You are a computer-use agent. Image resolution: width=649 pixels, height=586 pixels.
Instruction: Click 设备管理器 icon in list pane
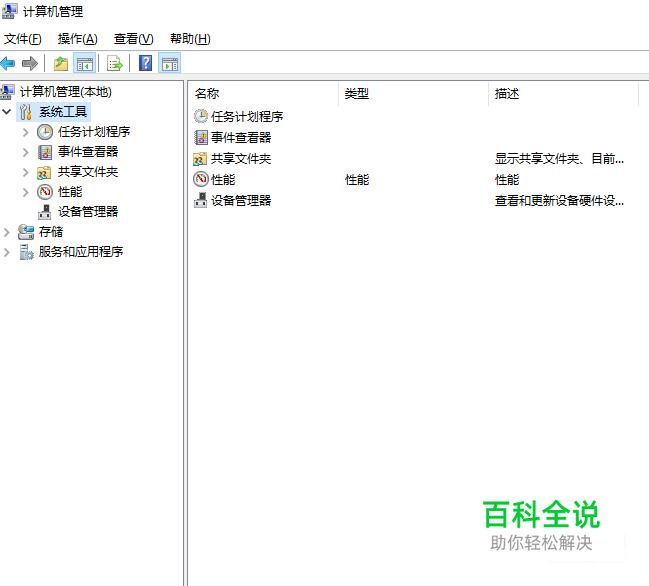click(x=201, y=200)
